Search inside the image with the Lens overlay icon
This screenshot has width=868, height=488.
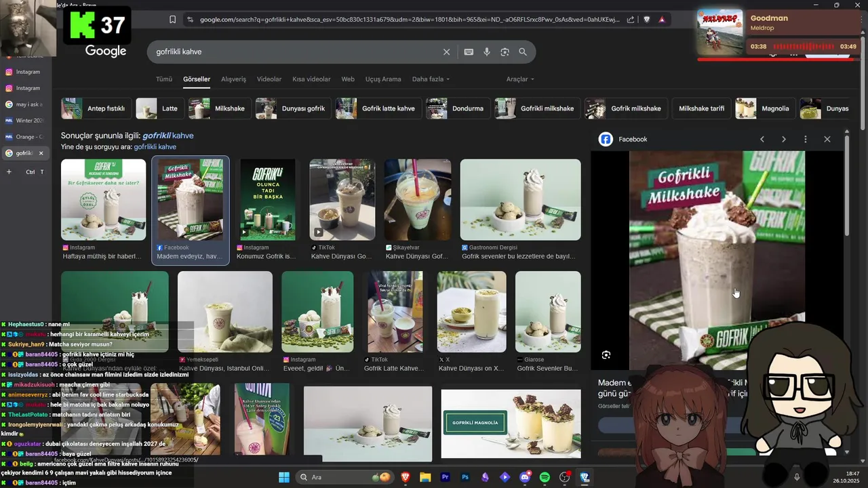pos(606,355)
